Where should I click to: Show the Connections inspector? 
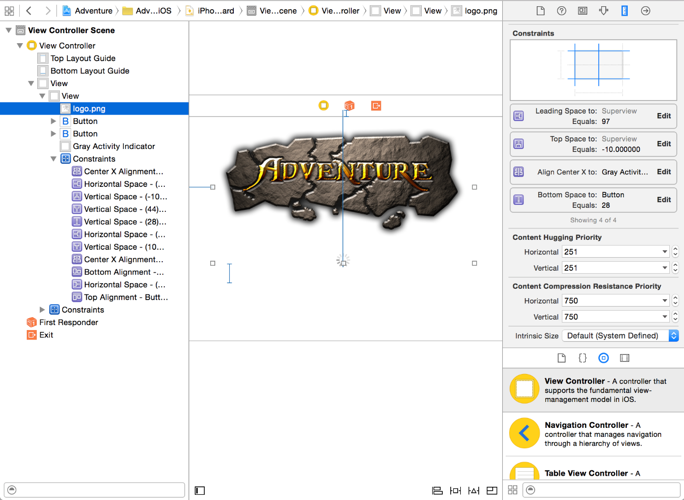point(645,10)
